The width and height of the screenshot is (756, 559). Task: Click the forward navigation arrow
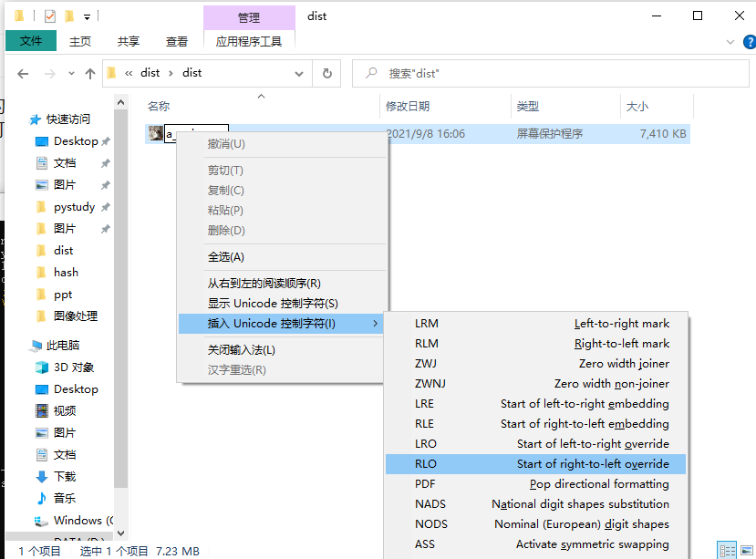pyautogui.click(x=49, y=74)
